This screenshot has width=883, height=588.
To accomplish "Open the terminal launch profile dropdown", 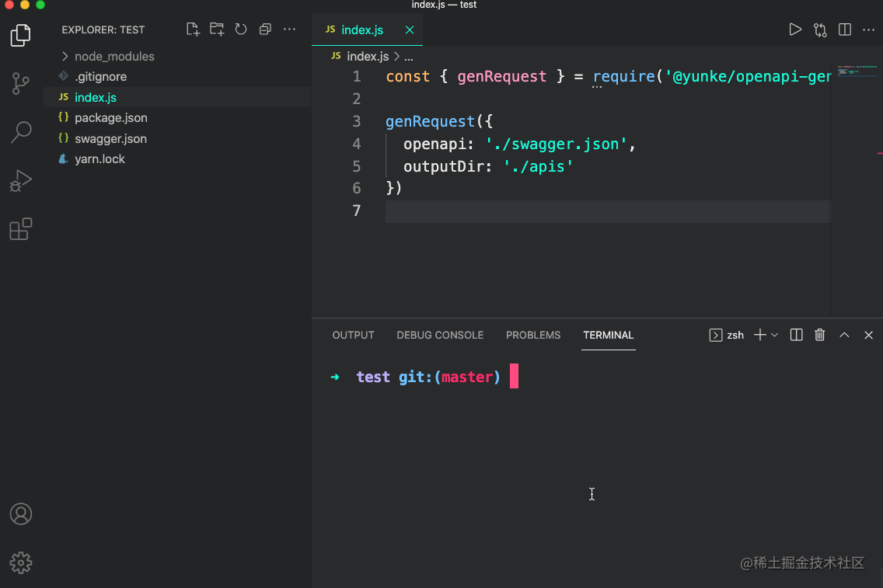I will pyautogui.click(x=774, y=336).
